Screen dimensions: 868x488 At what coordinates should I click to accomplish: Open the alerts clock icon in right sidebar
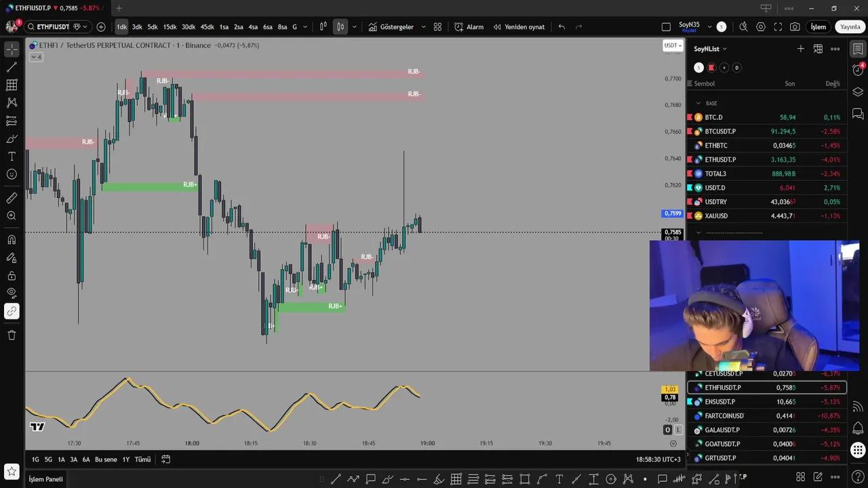[858, 70]
